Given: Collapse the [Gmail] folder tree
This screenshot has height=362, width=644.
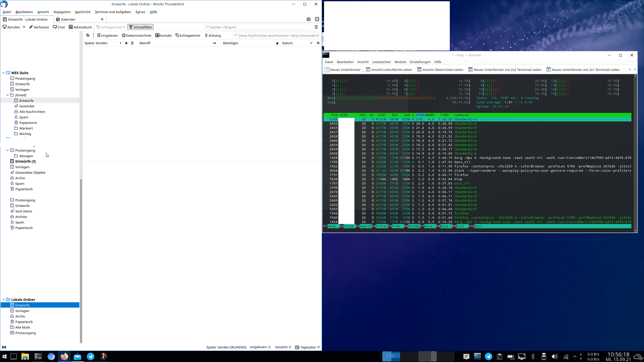Looking at the screenshot, I should 8,95.
